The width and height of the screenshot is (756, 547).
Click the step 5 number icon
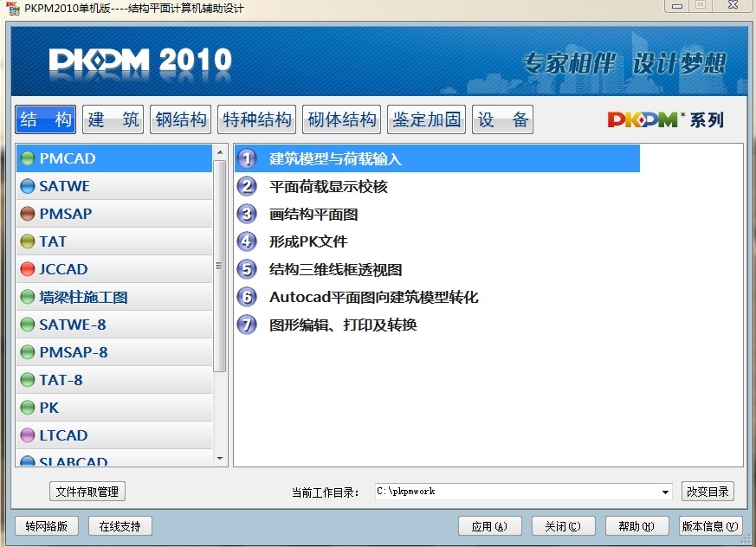tap(247, 269)
